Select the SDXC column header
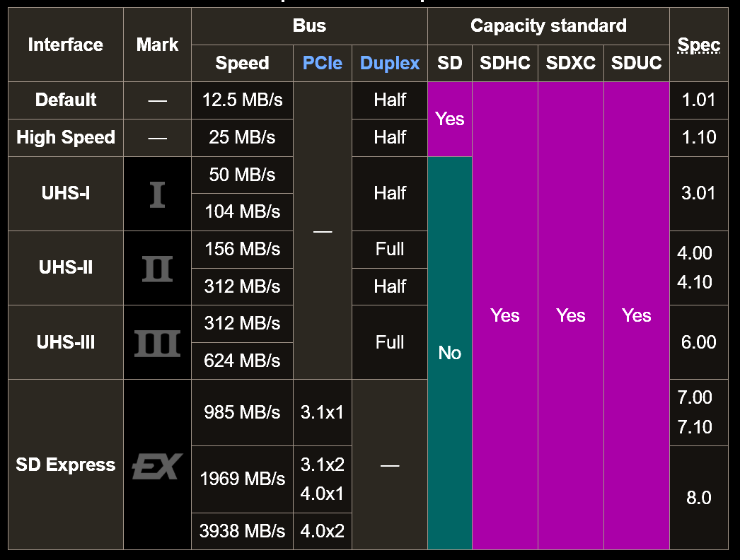740x560 pixels. tap(571, 63)
